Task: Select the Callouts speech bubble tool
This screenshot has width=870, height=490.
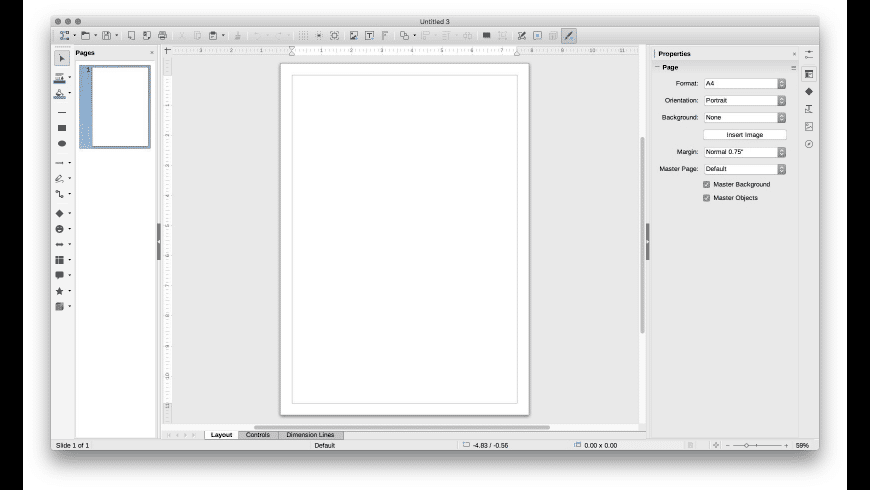Action: coord(59,275)
